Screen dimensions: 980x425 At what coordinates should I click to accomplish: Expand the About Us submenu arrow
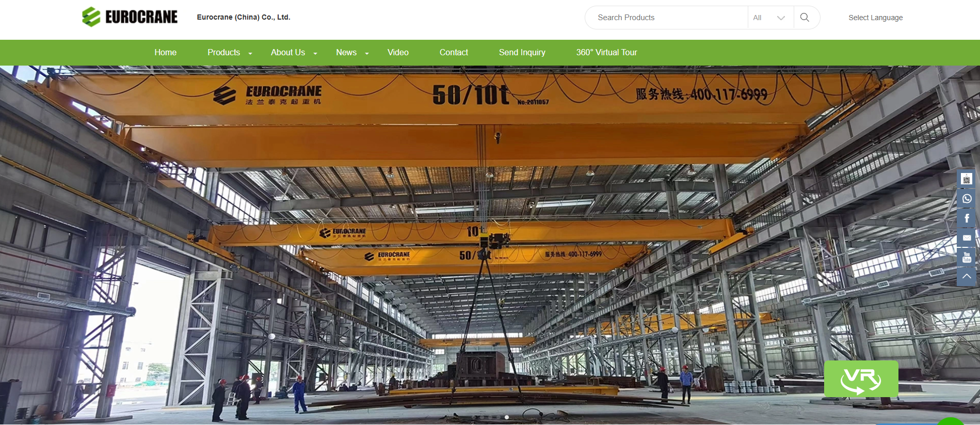pyautogui.click(x=315, y=53)
